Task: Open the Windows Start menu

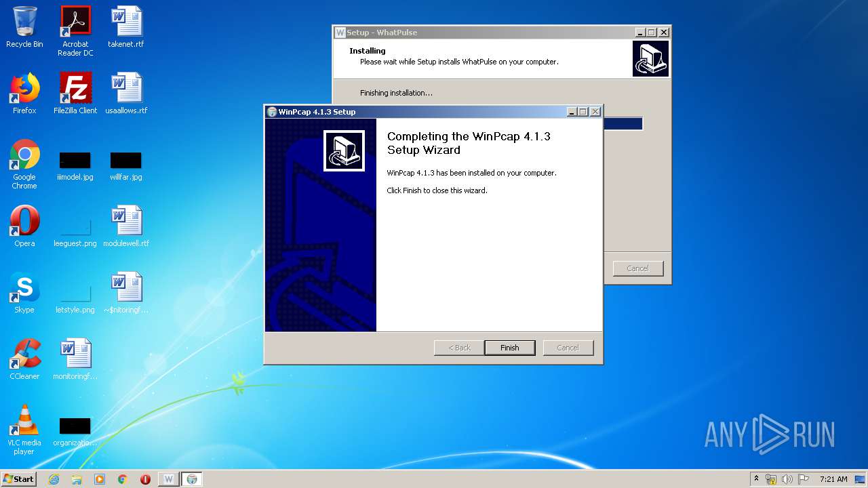Action: (x=18, y=479)
